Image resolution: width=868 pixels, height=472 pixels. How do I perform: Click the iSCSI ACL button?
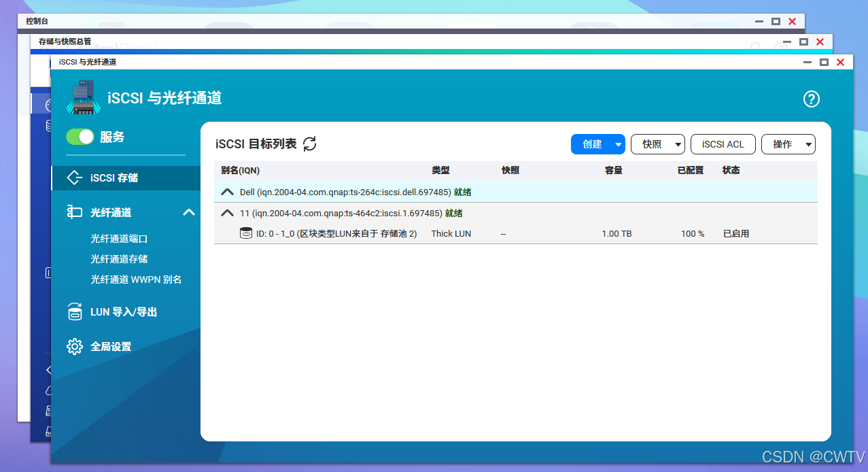723,144
